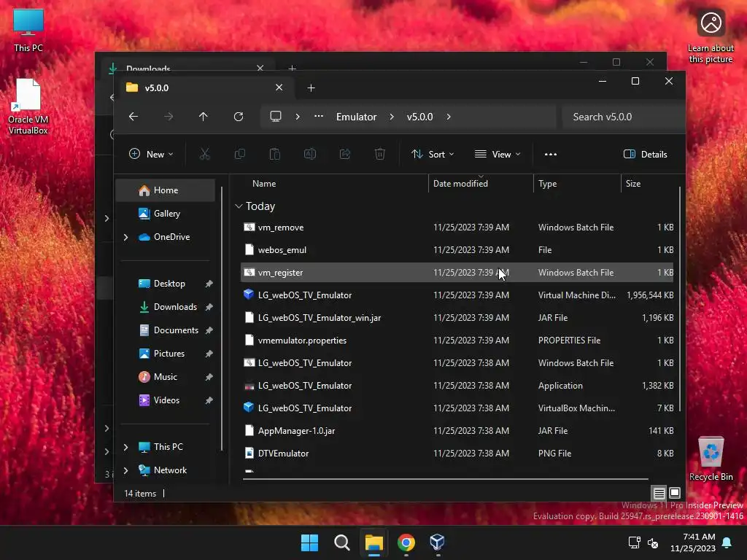
Task: Show hidden path ellipsis in address bar
Action: (319, 117)
